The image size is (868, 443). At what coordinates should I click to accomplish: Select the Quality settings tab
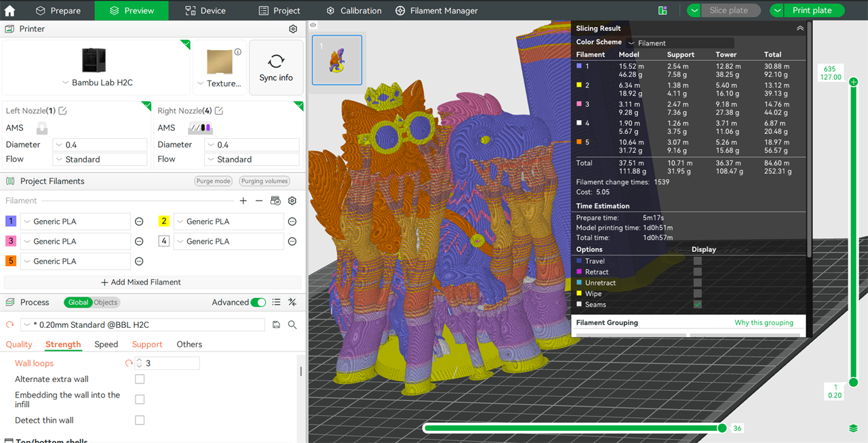point(19,344)
